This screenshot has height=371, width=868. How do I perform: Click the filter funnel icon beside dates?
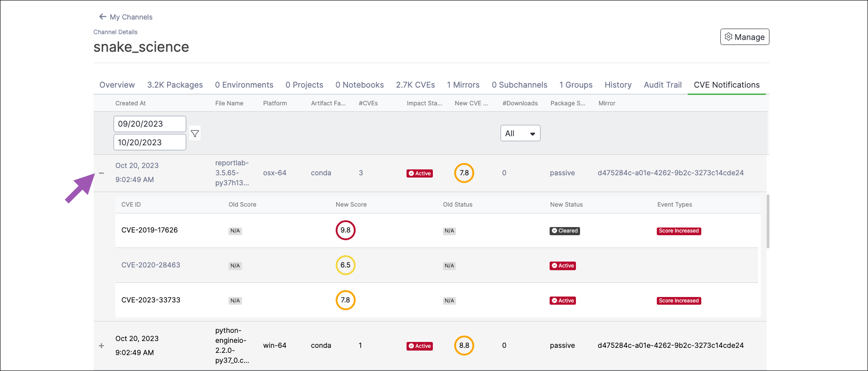[x=195, y=134]
